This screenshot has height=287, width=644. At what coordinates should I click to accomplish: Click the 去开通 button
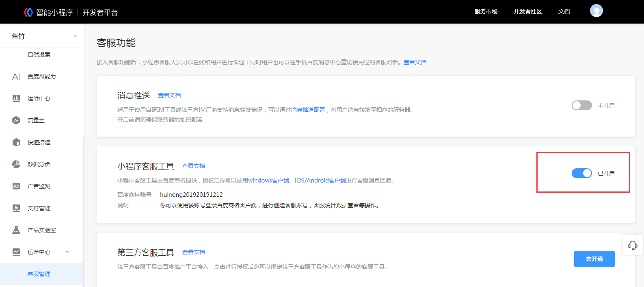594,259
